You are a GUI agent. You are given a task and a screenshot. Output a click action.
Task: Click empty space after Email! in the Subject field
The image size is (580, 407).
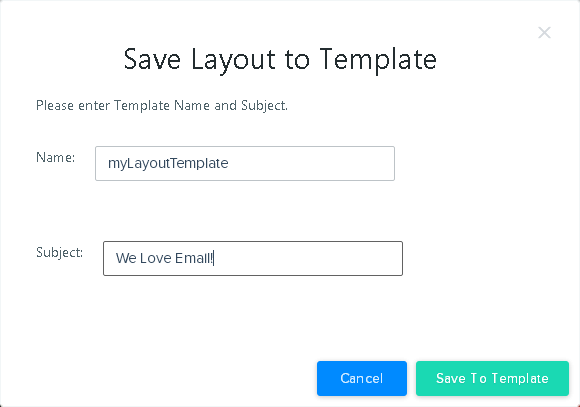[307, 258]
